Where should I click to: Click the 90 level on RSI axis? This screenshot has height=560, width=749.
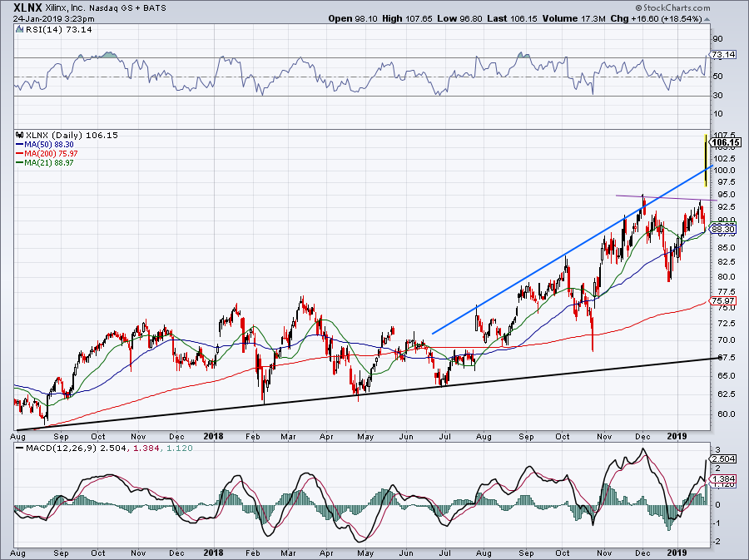point(718,38)
